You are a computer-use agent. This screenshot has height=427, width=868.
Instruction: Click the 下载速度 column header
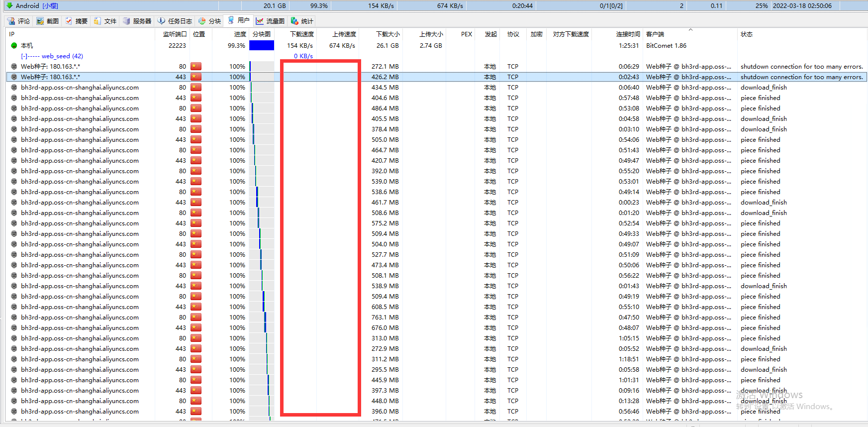[x=302, y=34]
